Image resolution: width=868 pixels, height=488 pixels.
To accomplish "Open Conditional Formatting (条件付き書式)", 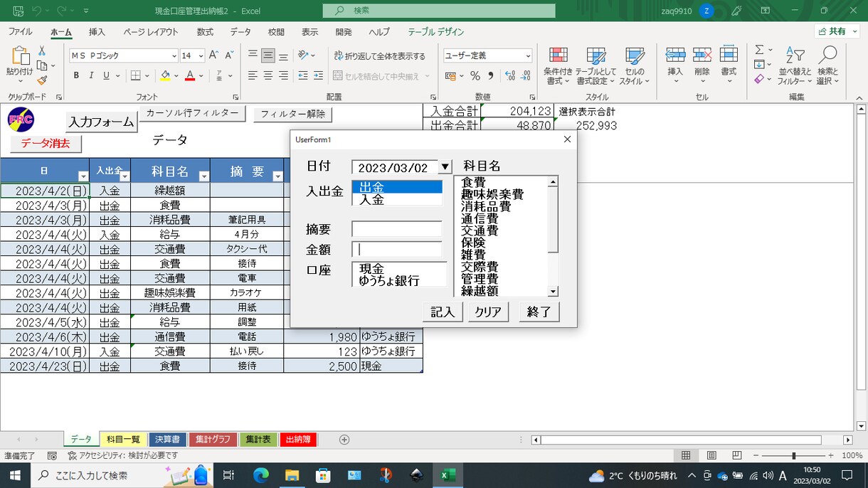I will point(559,66).
